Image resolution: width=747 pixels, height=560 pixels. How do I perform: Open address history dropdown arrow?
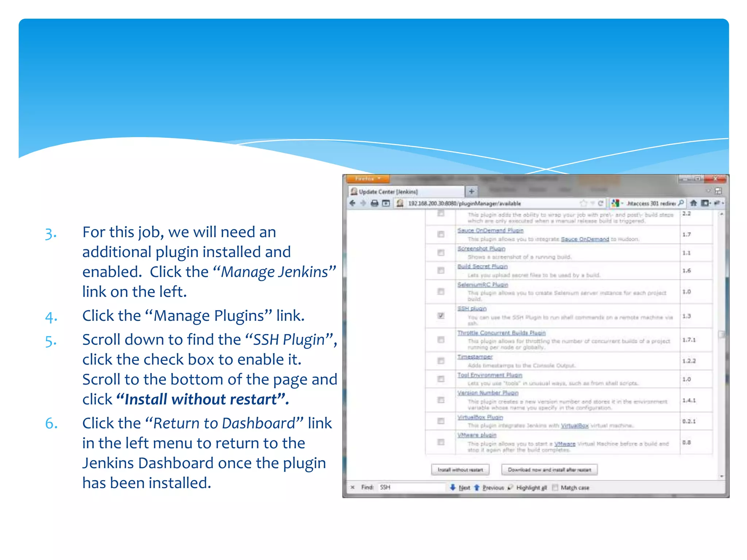(593, 203)
